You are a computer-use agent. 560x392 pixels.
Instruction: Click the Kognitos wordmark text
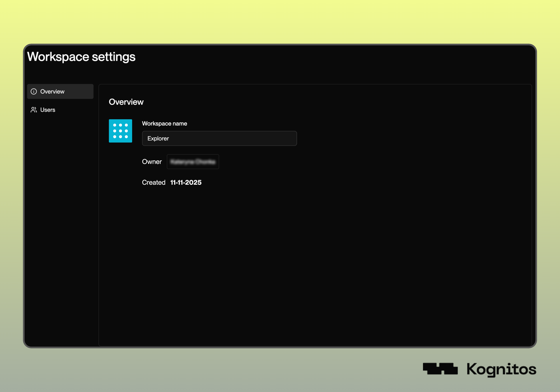click(501, 369)
